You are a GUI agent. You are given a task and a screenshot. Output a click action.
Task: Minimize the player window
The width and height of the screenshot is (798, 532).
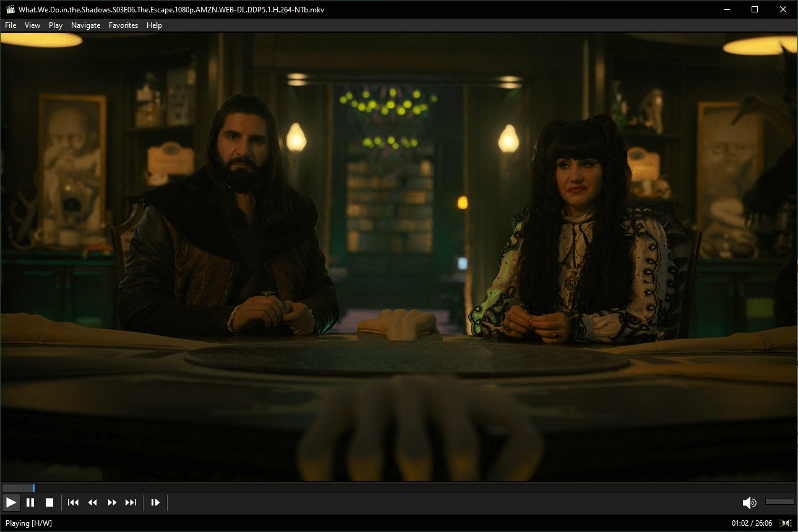pyautogui.click(x=726, y=9)
